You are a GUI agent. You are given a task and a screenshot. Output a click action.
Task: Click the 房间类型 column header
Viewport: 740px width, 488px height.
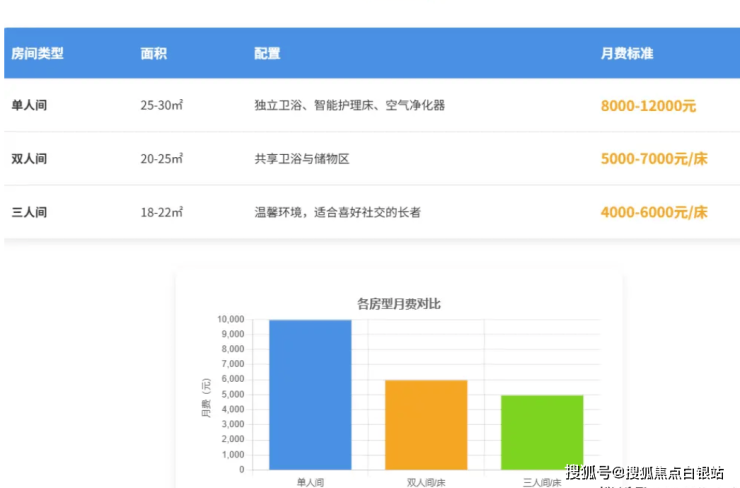click(x=37, y=53)
